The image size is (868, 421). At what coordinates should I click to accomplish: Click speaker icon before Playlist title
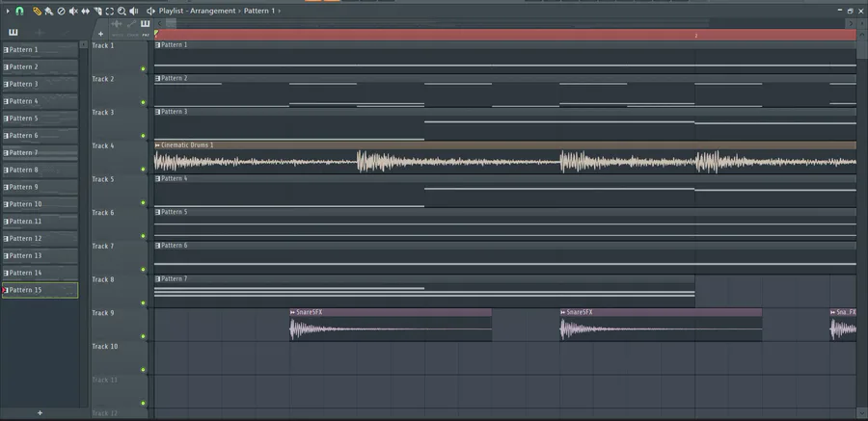click(150, 11)
